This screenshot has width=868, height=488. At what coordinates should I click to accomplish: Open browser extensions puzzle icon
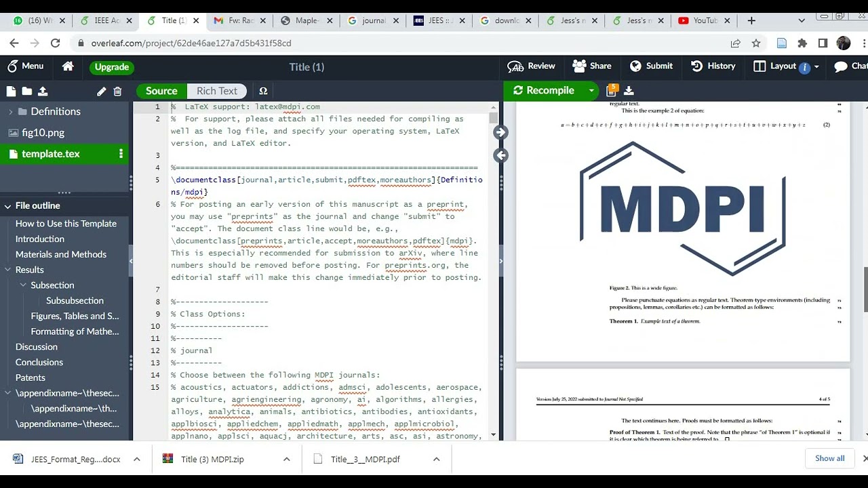[802, 43]
